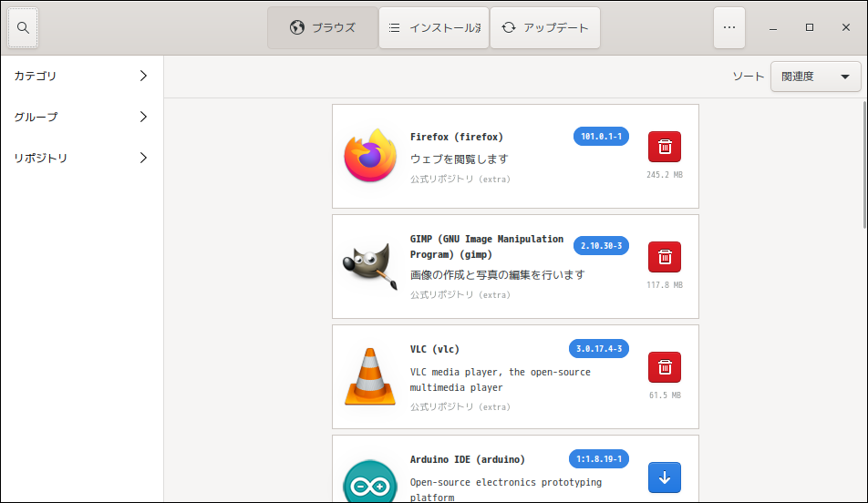Click the 245.2 MB size label

[x=665, y=175]
